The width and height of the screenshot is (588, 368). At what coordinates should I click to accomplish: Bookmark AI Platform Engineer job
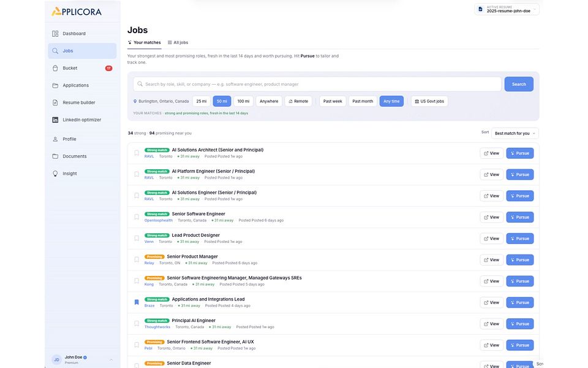coord(137,174)
